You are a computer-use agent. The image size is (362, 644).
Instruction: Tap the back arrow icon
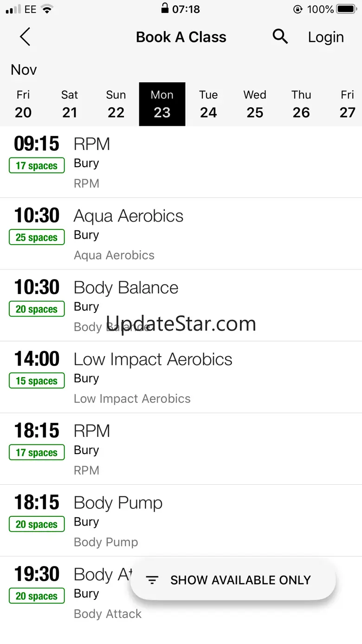[x=25, y=37]
